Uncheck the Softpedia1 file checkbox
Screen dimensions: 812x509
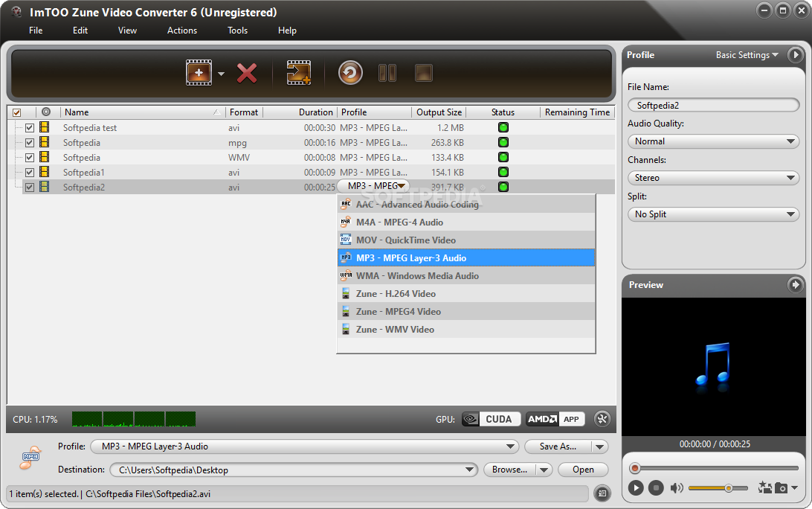(30, 172)
